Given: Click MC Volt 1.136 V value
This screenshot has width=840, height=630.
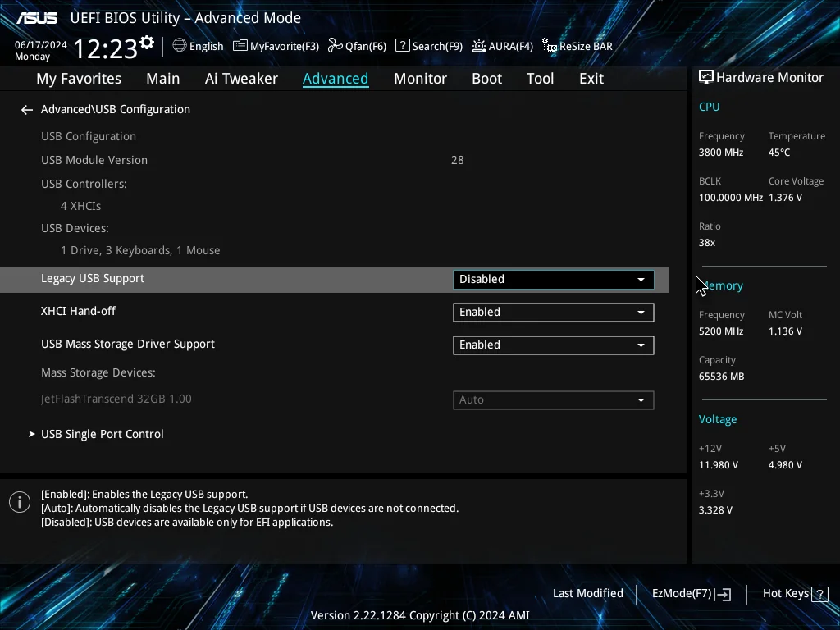Looking at the screenshot, I should tap(785, 331).
